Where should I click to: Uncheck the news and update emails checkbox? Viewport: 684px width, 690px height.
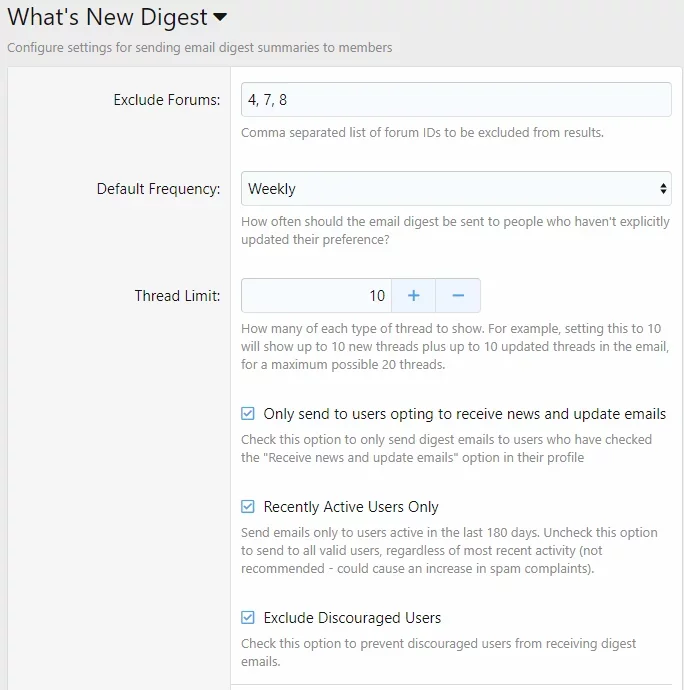pos(248,414)
